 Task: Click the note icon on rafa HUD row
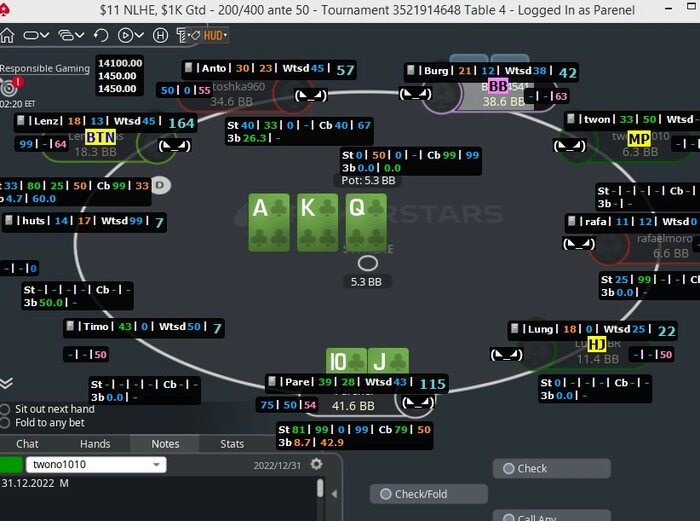(571, 221)
